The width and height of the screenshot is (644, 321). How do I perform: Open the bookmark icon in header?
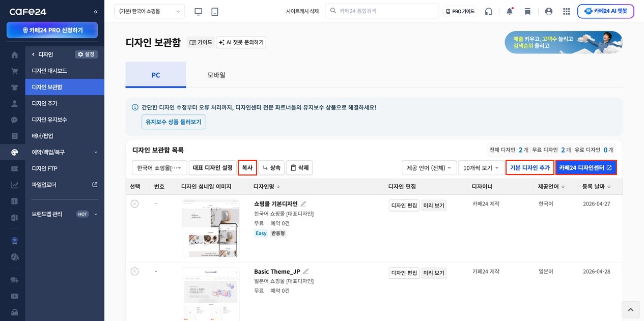pos(527,11)
